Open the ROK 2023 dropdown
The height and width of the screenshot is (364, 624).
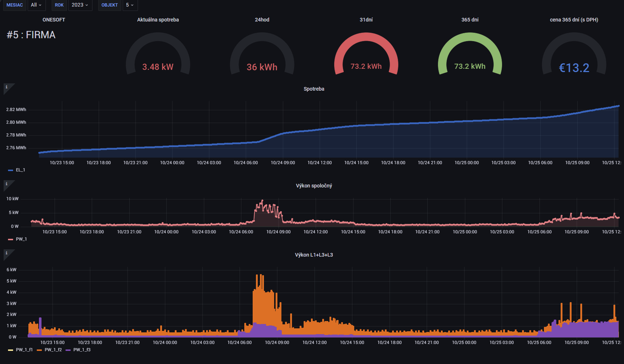80,5
